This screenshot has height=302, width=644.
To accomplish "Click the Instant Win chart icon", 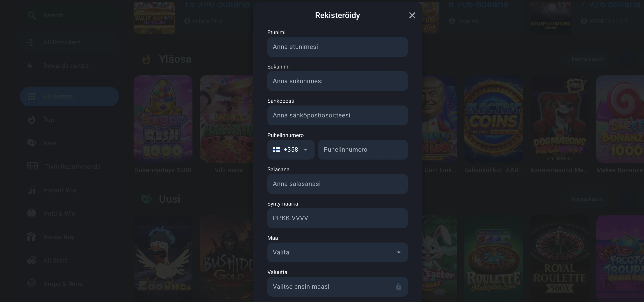I will click(32, 190).
